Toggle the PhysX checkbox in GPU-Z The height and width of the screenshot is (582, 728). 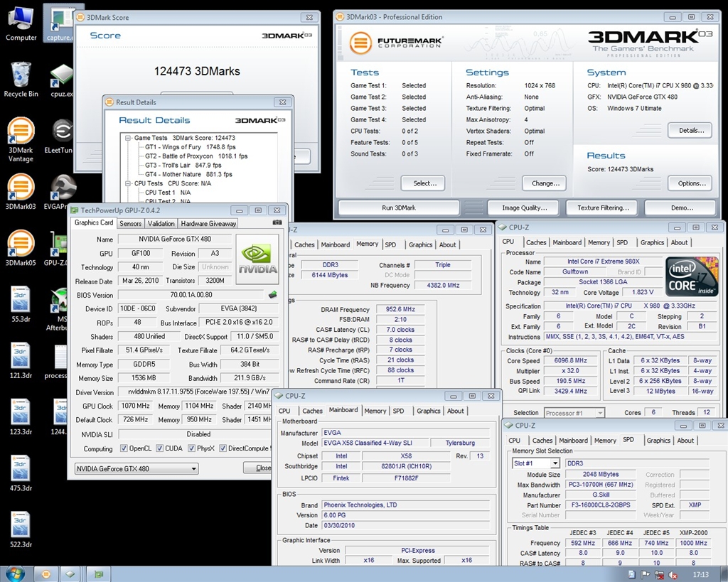[x=191, y=448]
